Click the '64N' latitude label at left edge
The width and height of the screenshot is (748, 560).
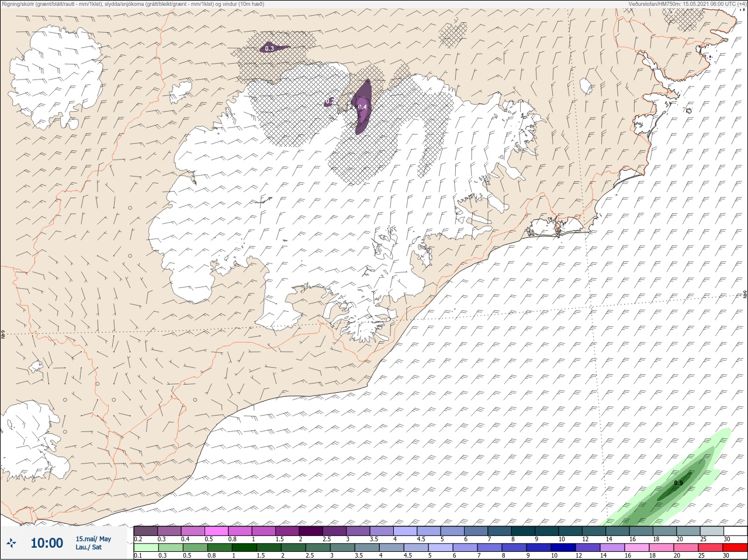3,335
